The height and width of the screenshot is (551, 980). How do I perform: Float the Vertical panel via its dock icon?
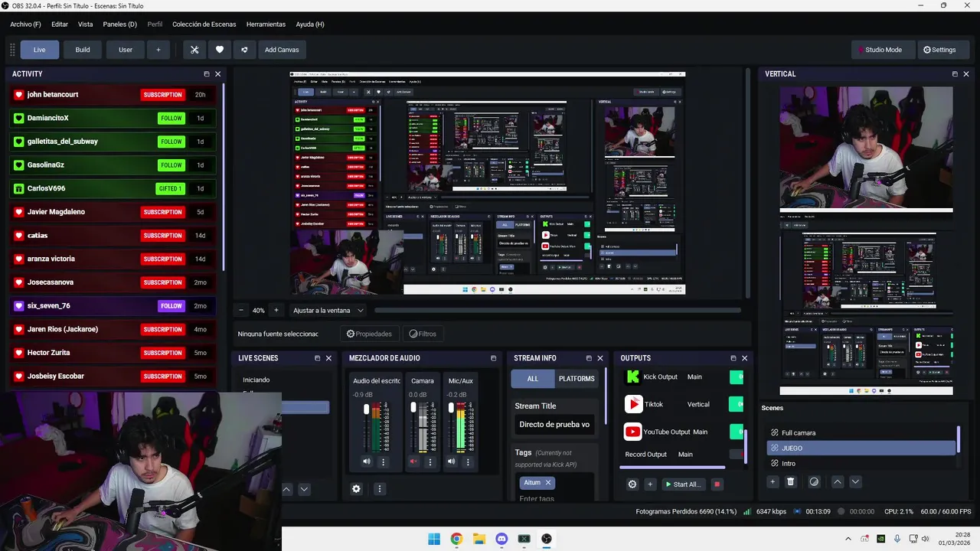point(955,74)
